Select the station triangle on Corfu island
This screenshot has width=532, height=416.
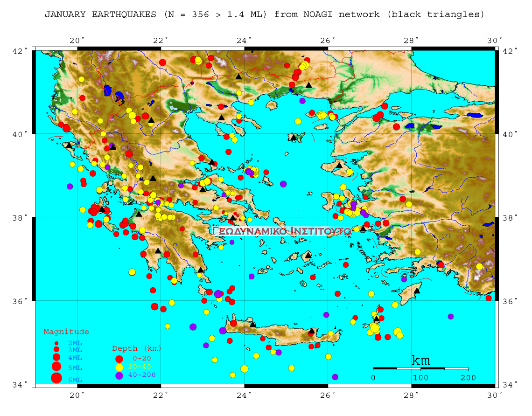pyautogui.click(x=69, y=145)
